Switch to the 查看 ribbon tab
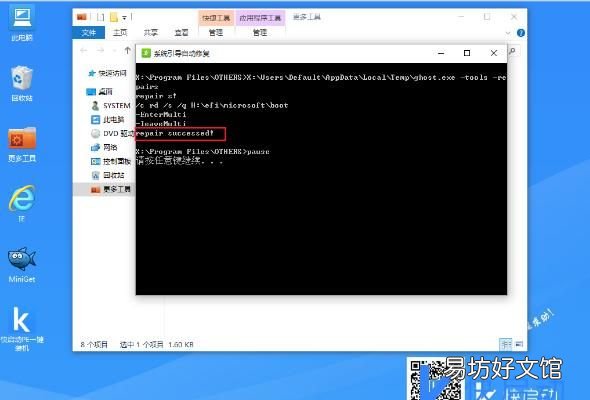This screenshot has width=590, height=400. [181, 33]
